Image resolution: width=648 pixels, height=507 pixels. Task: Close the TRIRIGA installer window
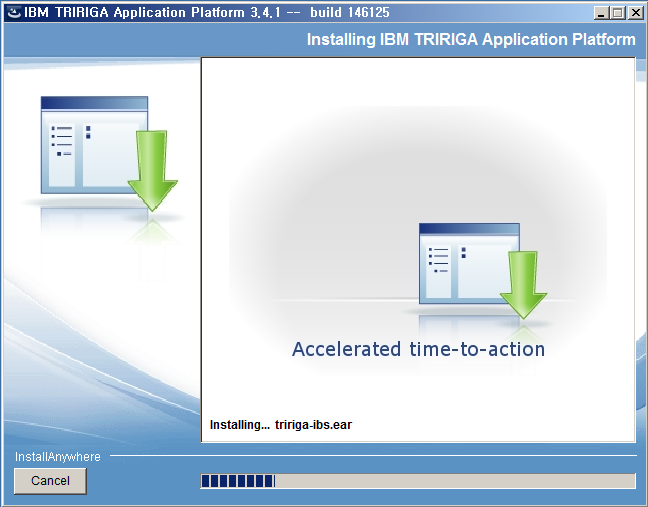click(x=636, y=13)
